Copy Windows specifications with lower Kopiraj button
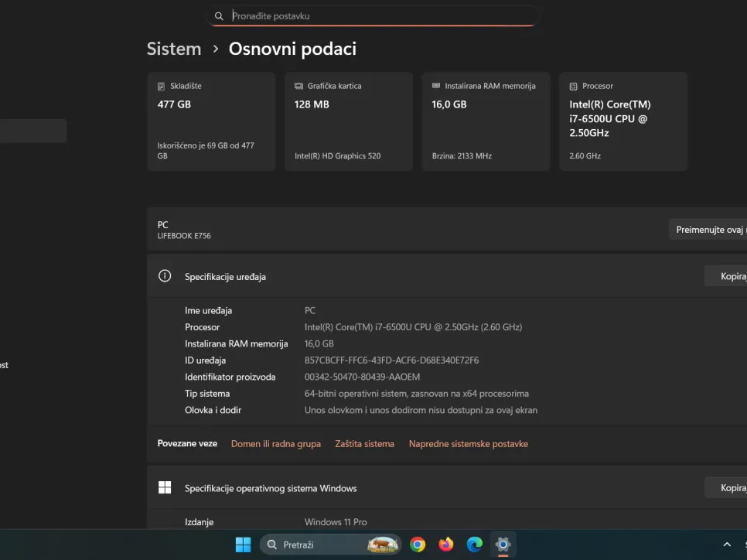747x560 pixels. [x=726, y=487]
